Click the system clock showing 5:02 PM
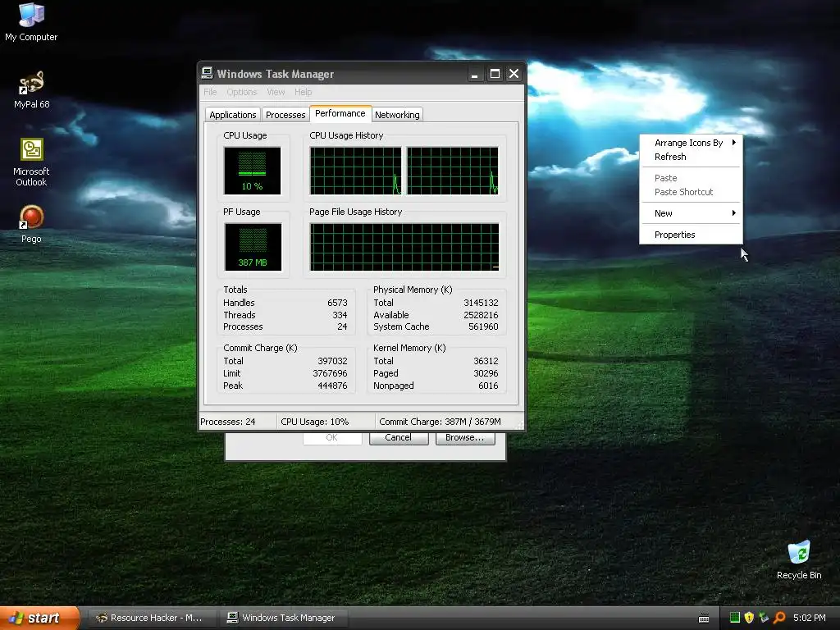Image resolution: width=840 pixels, height=630 pixels. [810, 618]
